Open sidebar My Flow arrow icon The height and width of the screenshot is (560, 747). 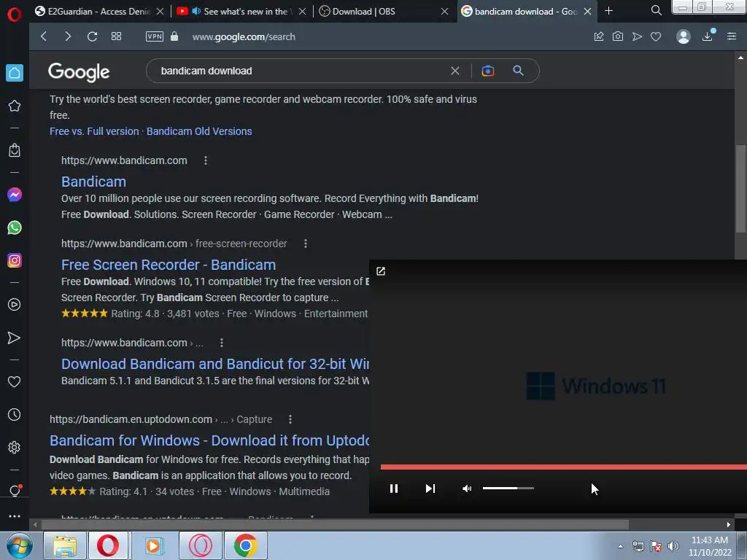[x=15, y=338]
